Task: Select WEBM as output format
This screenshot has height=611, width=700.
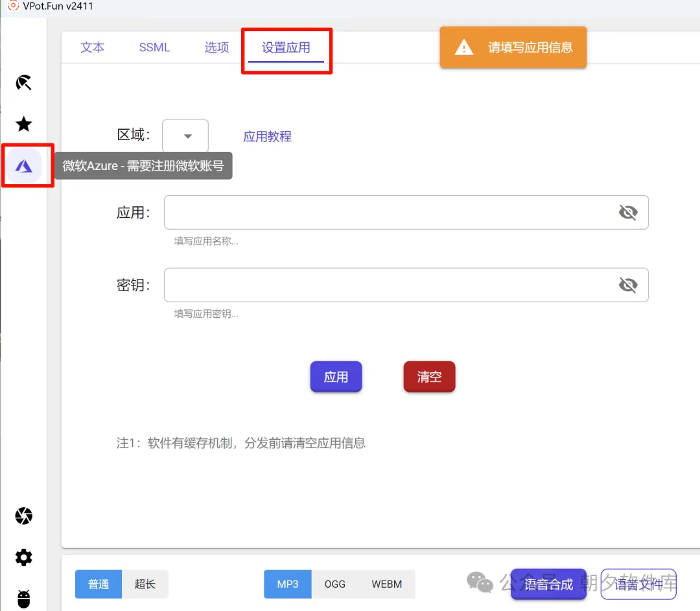Action: [387, 584]
